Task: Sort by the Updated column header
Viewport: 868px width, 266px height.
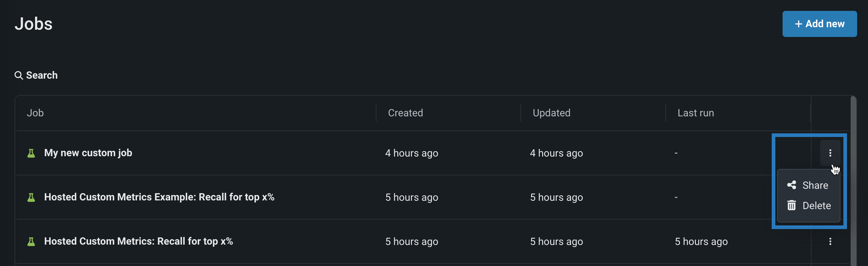Action: click(551, 113)
